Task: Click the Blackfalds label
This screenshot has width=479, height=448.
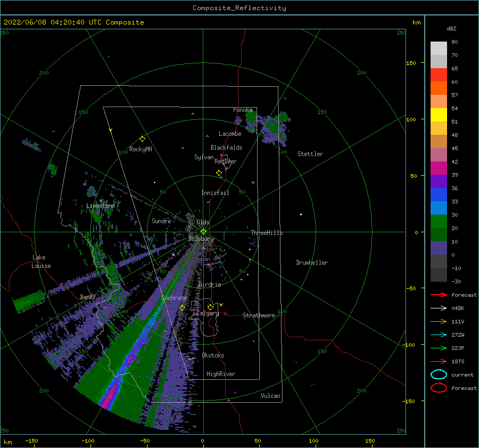Action: pyautogui.click(x=226, y=148)
